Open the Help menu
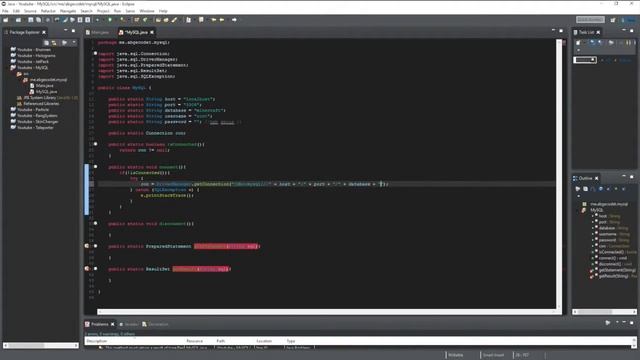Viewport: 640px width, 360px height. (x=163, y=11)
